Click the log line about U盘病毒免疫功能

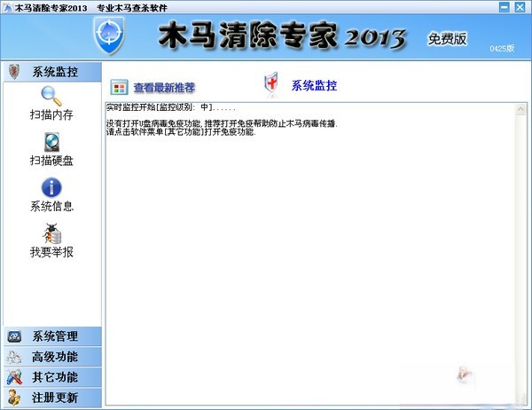tap(222, 123)
